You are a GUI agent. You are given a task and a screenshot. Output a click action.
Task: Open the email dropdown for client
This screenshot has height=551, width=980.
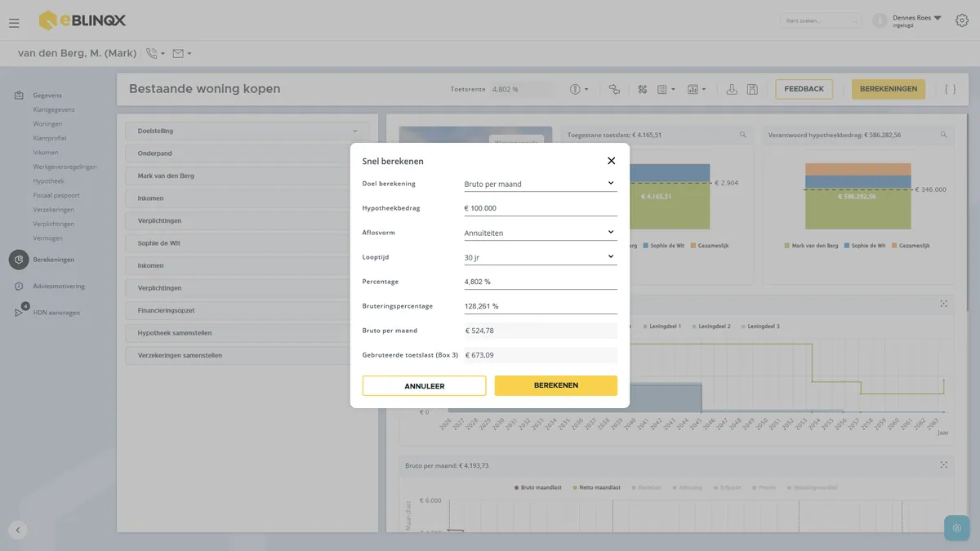[182, 54]
